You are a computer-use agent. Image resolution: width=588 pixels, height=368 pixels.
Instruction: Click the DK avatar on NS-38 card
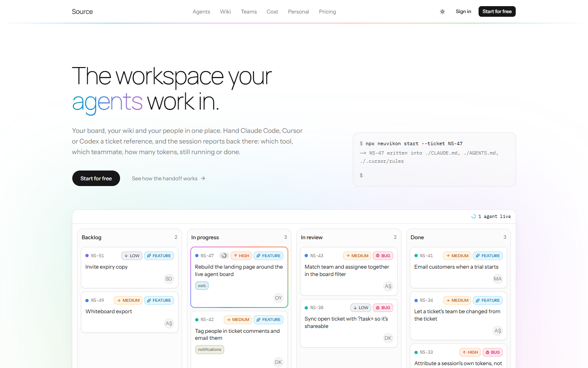[388, 338]
